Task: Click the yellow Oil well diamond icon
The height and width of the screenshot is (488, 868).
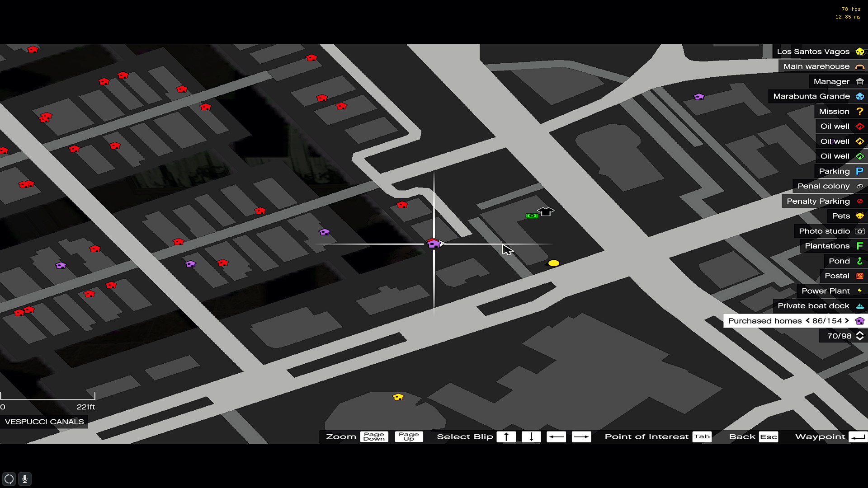Action: (x=860, y=141)
